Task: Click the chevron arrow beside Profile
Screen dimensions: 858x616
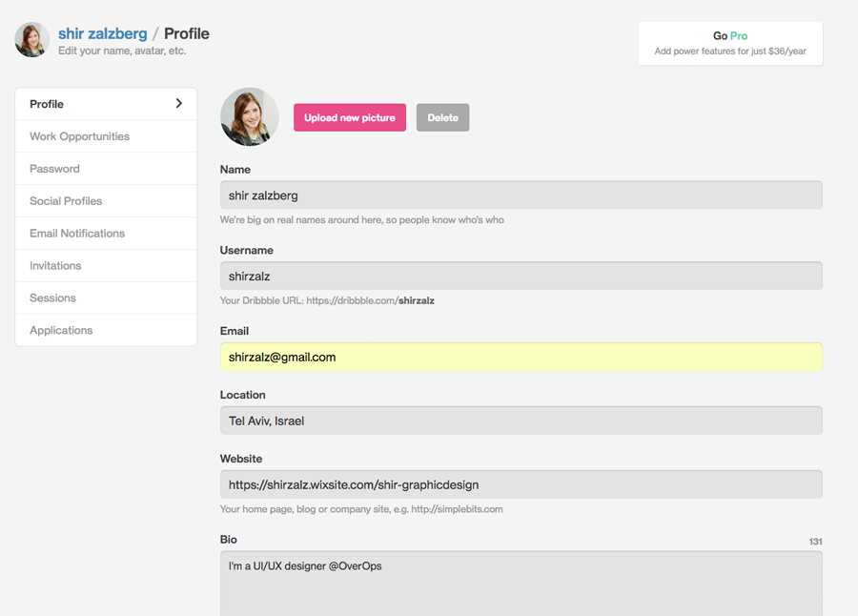Action: [178, 104]
